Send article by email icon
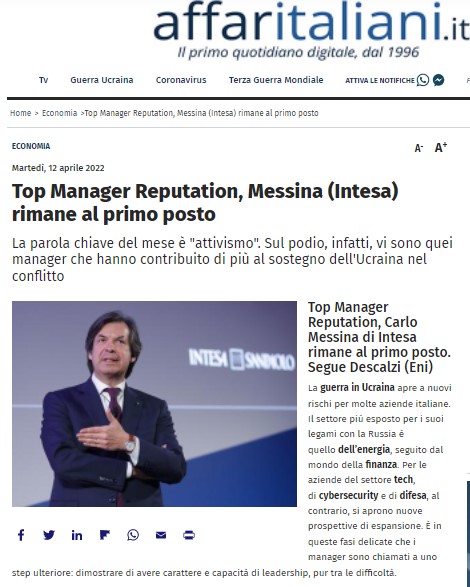Viewport: 470px width, 587px height. (161, 535)
